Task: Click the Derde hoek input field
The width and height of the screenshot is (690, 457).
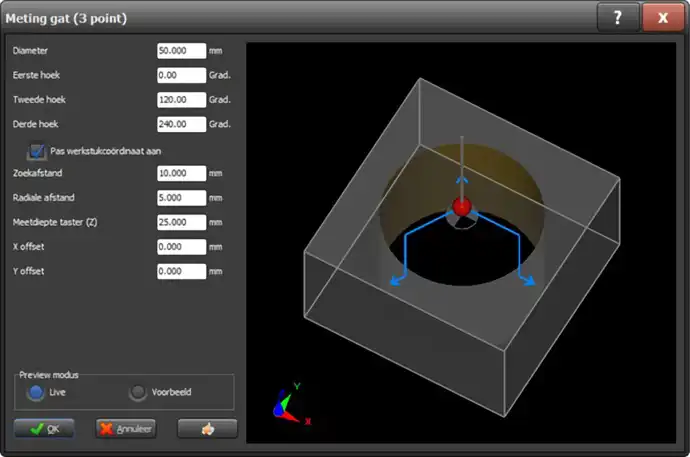Action: pyautogui.click(x=181, y=124)
